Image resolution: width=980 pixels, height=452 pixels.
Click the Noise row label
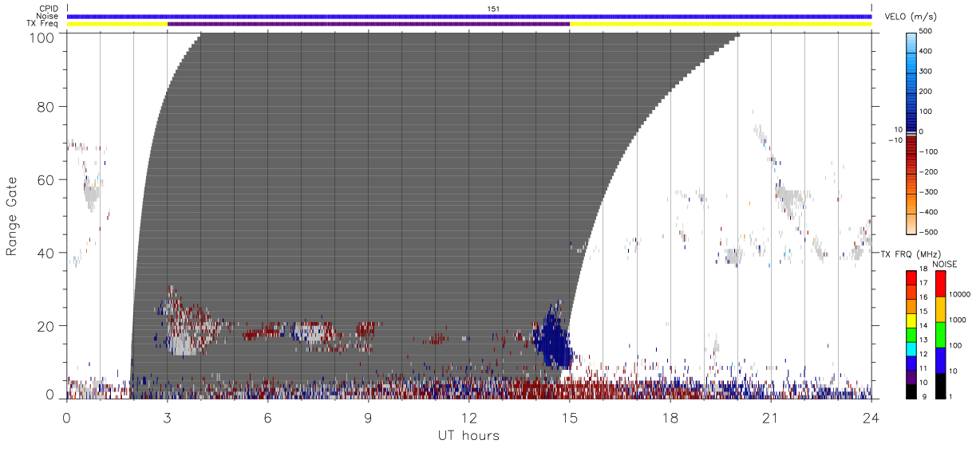pos(49,16)
